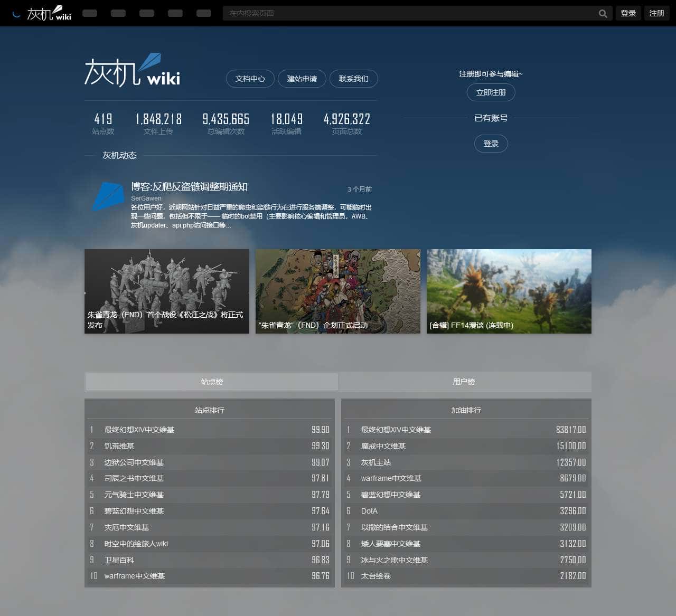Click the 18,049 活跃编辑 statistic
Screen dimensions: 676x616
point(286,124)
